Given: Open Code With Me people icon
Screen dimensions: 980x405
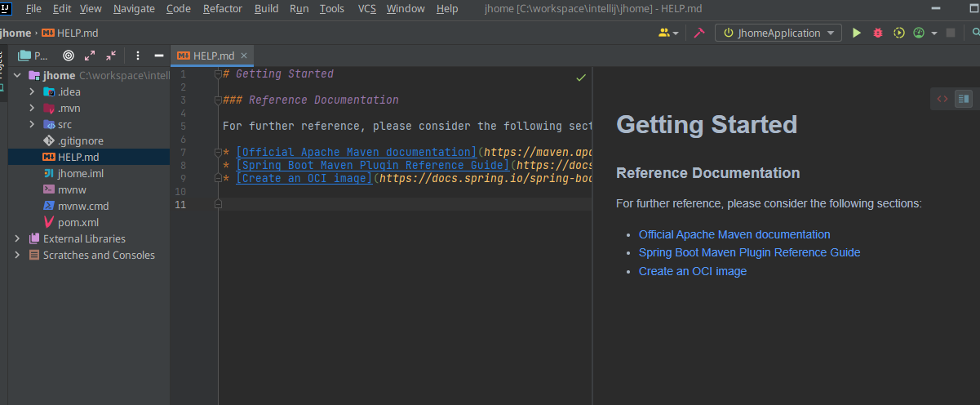Looking at the screenshot, I should [665, 33].
